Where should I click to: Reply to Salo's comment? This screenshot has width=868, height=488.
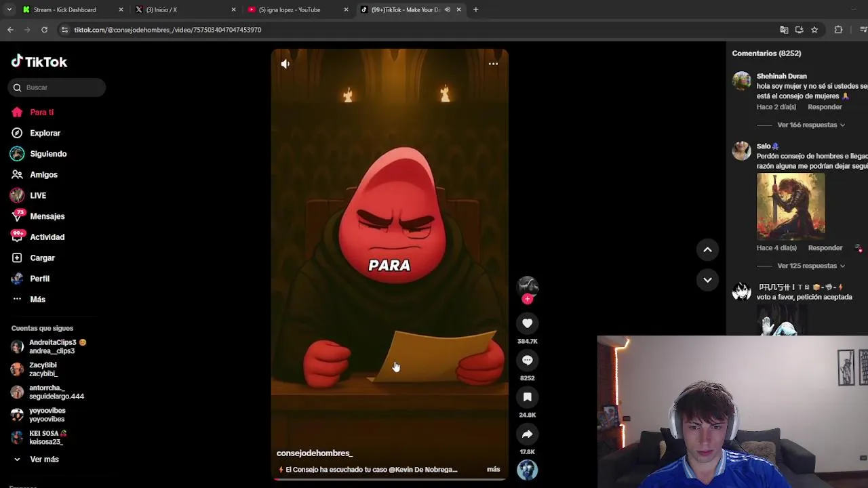[825, 248]
